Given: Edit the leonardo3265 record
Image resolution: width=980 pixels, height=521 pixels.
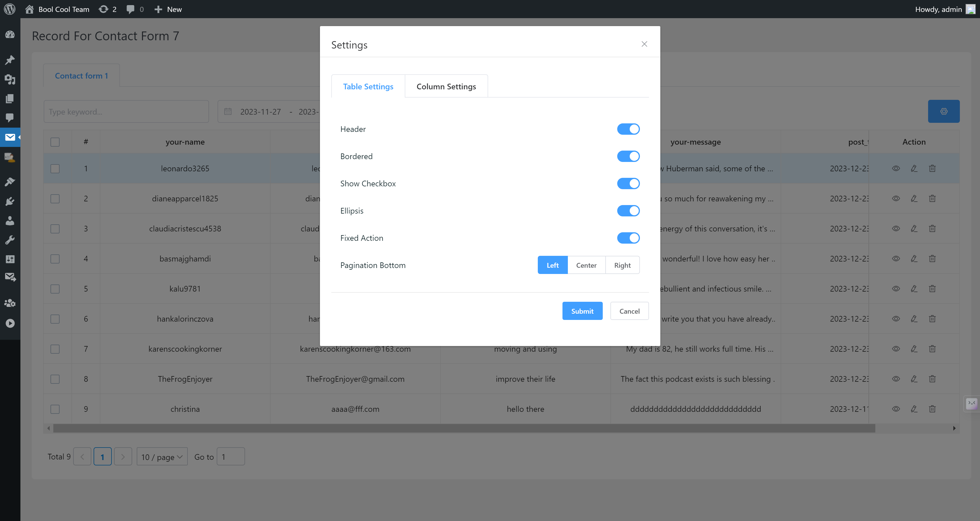Looking at the screenshot, I should click(914, 168).
